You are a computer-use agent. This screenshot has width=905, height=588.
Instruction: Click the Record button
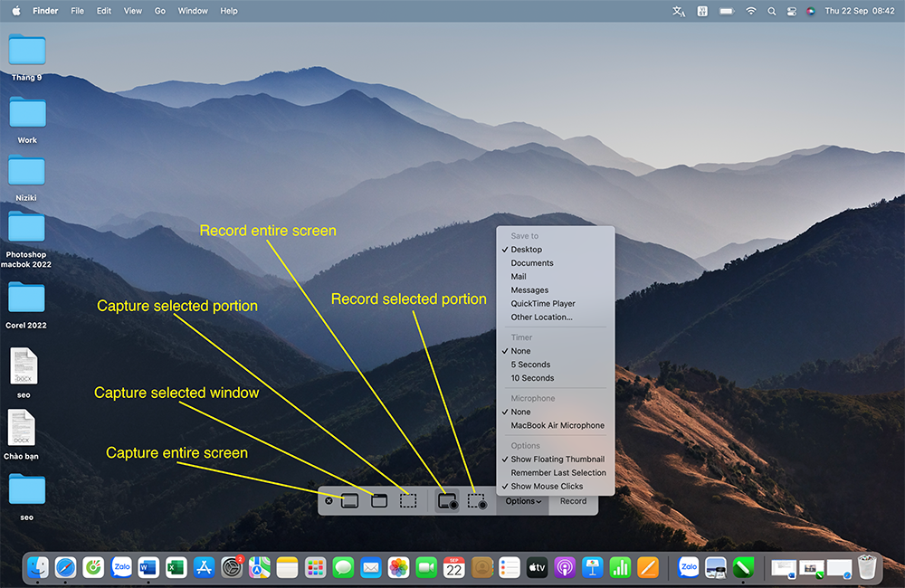point(573,501)
